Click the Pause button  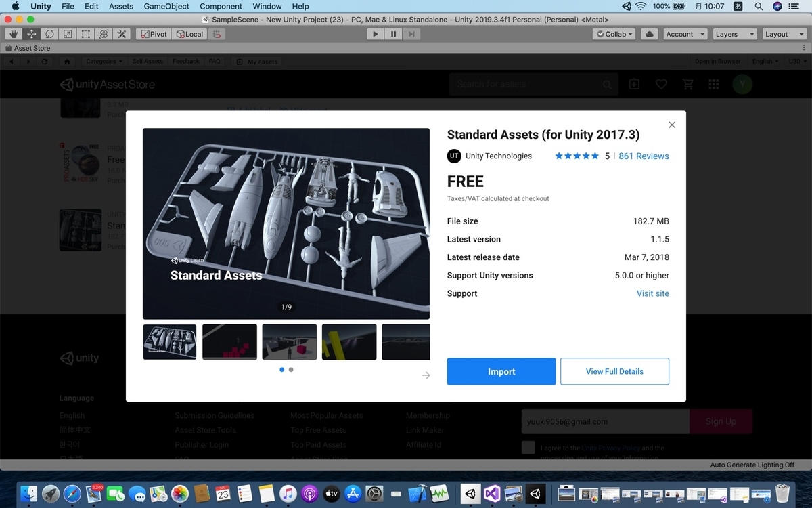[x=393, y=34]
